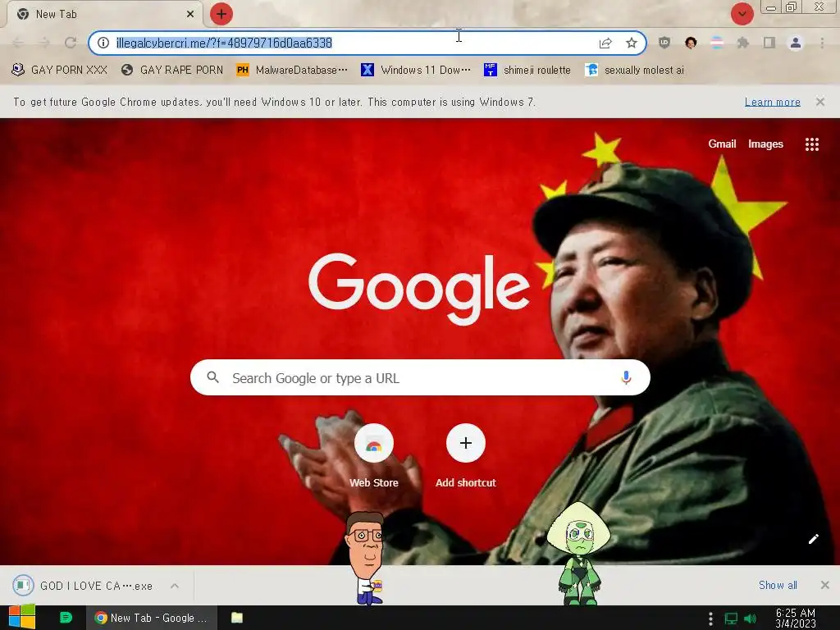Go back with the back arrow

tap(18, 43)
